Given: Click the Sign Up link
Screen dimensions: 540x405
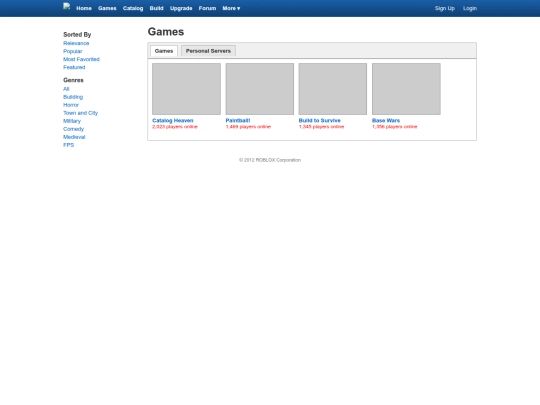Looking at the screenshot, I should tap(444, 8).
